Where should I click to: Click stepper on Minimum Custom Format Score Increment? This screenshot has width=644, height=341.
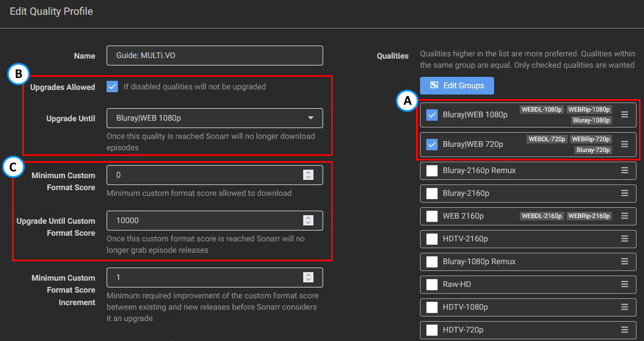point(308,277)
